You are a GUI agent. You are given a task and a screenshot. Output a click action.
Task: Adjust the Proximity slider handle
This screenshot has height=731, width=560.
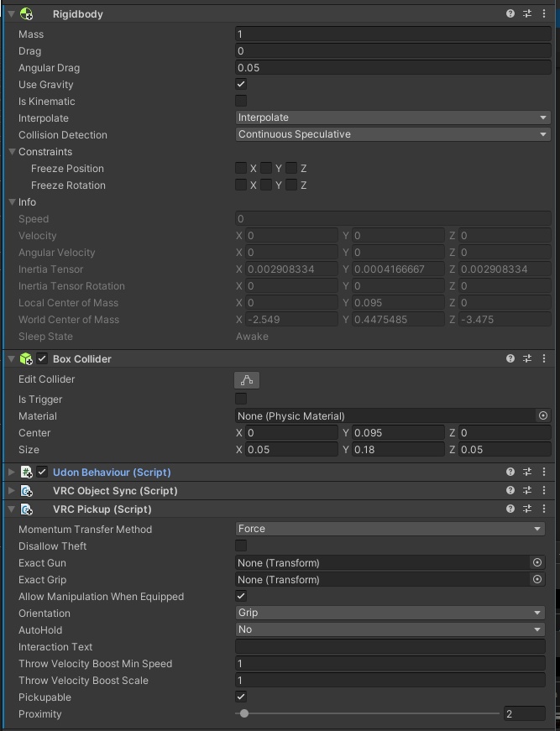243,713
